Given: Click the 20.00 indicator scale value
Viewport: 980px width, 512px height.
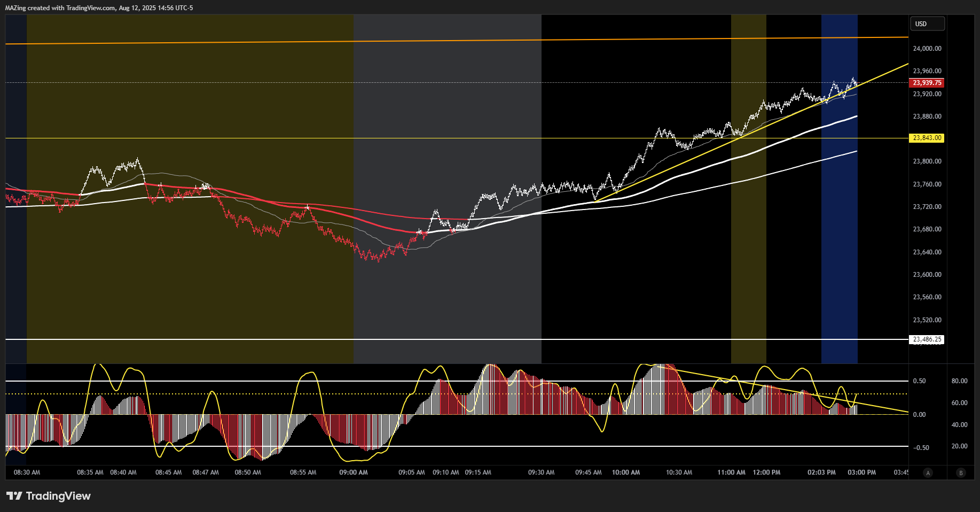Looking at the screenshot, I should tap(959, 446).
